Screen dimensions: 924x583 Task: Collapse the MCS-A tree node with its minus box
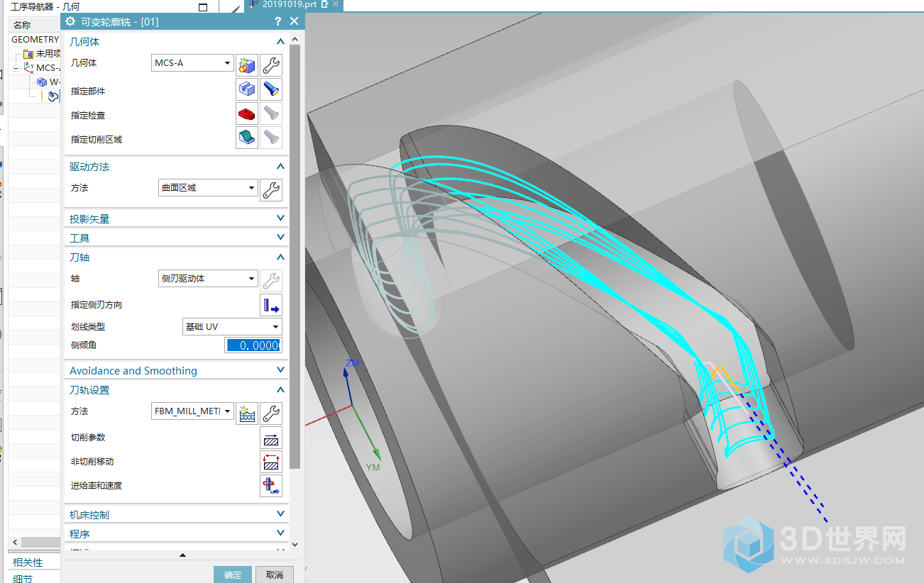click(16, 69)
